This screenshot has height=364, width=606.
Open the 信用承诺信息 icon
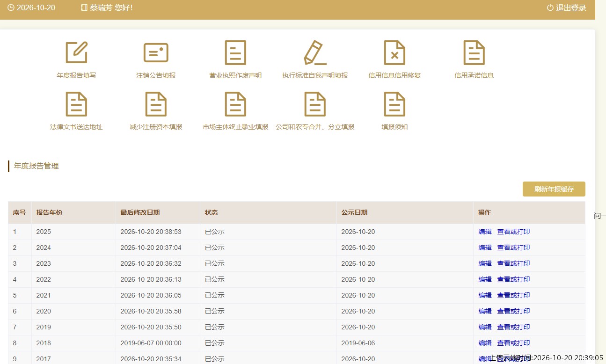pos(474,52)
